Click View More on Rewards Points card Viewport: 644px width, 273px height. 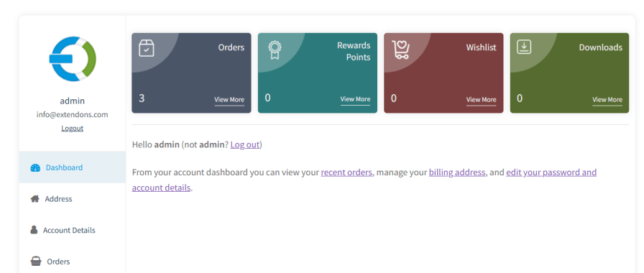coord(355,99)
